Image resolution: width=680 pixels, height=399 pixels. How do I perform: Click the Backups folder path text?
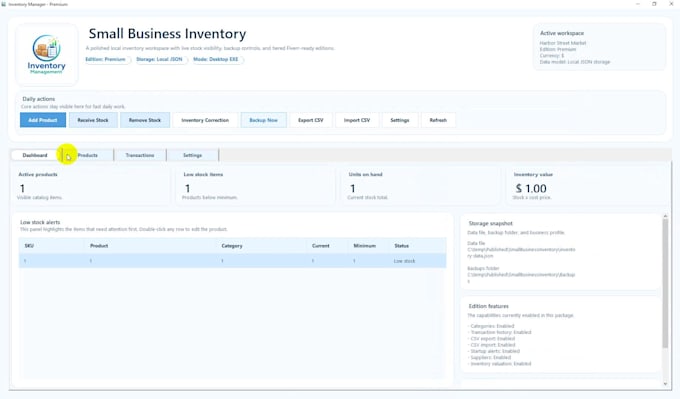pos(521,278)
